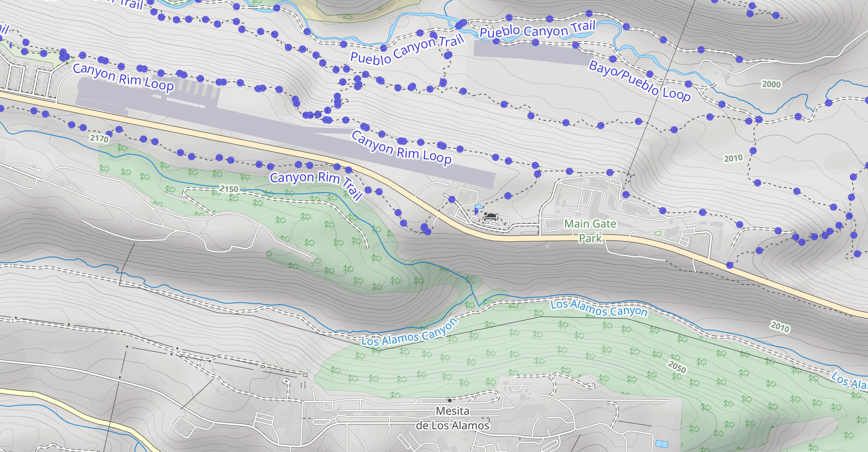Click the "Mesita de Los Alamos" place label

tap(453, 418)
